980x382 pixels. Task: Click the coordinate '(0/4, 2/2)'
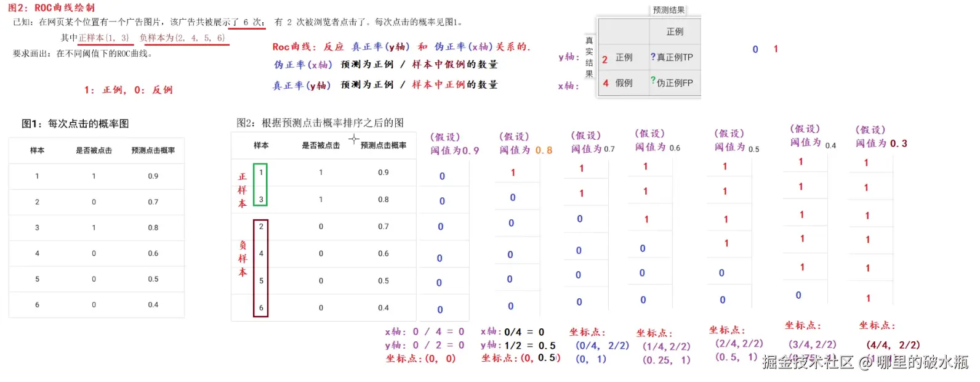pyautogui.click(x=603, y=346)
